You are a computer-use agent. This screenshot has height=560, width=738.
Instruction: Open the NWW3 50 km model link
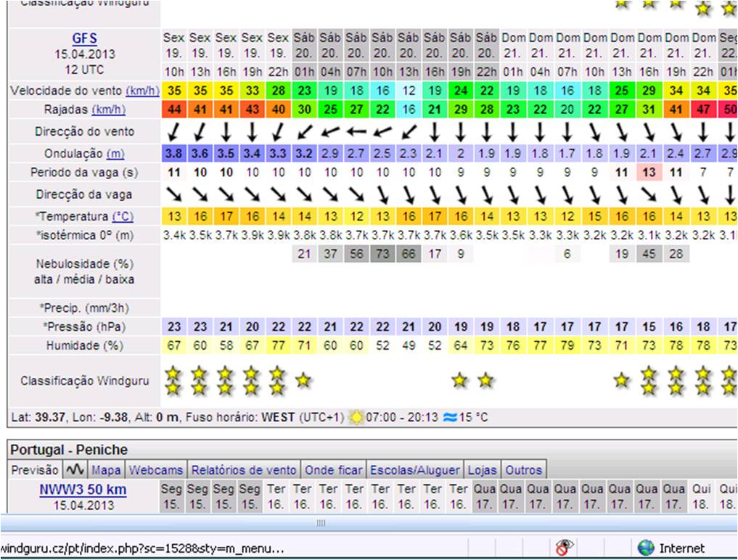tap(83, 490)
